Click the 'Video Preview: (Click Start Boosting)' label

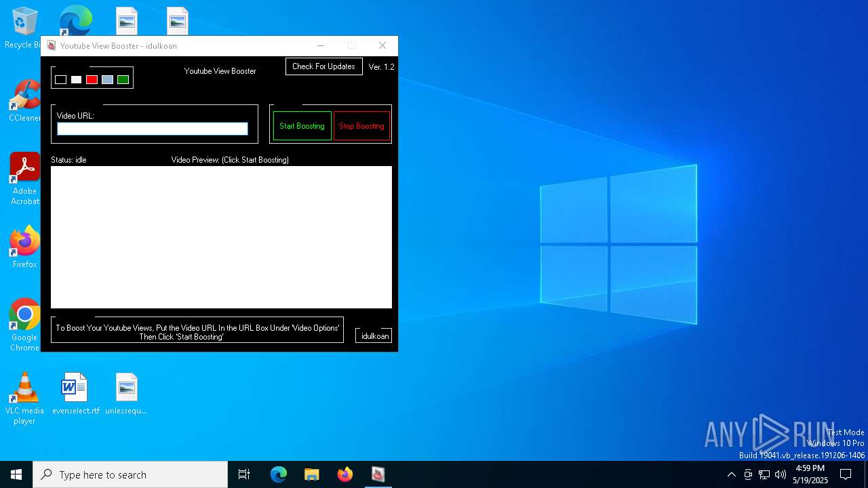tap(230, 160)
